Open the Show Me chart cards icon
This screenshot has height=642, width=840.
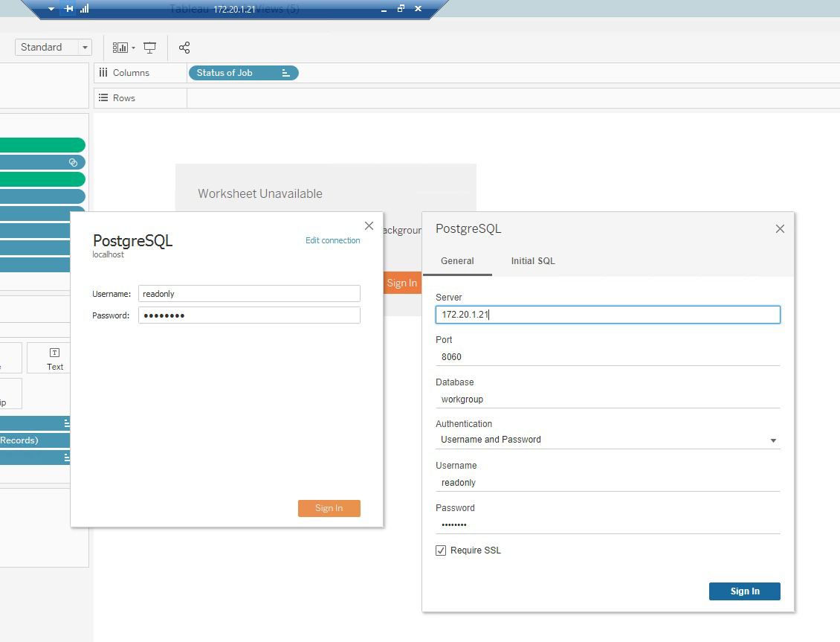(x=120, y=48)
